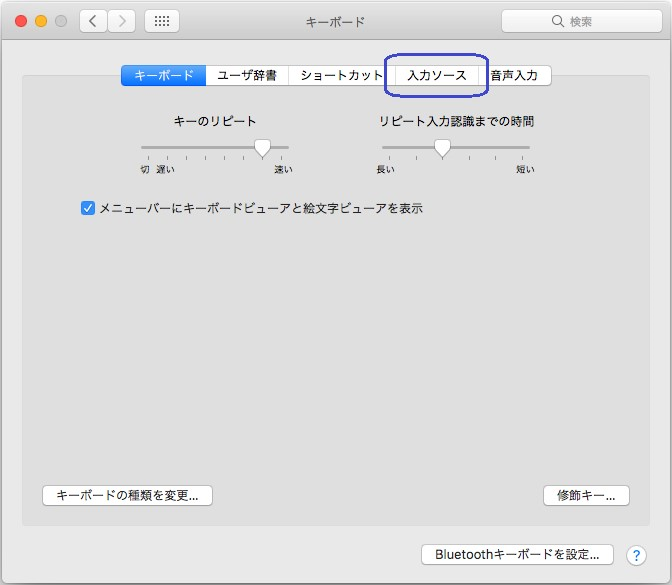This screenshot has height=585, width=672.
Task: Minimize window with the yellow button
Action: click(41, 21)
